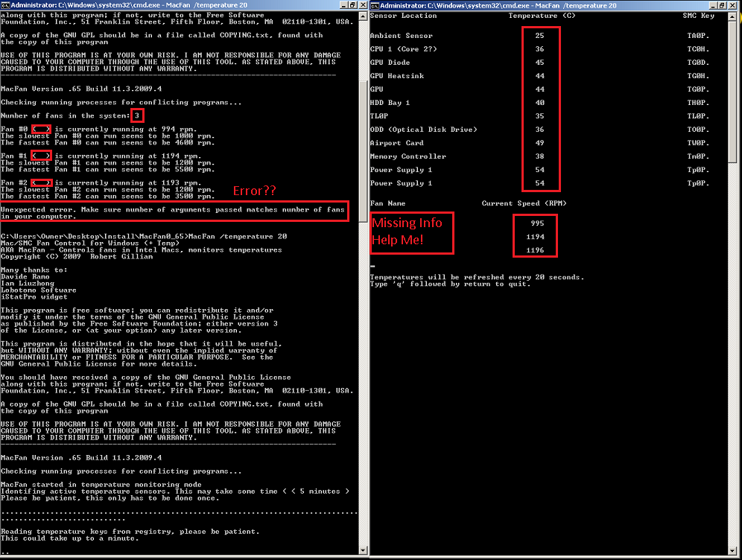Click the SMC key 'TC0H.'
The width and height of the screenshot is (742, 560).
698,48
